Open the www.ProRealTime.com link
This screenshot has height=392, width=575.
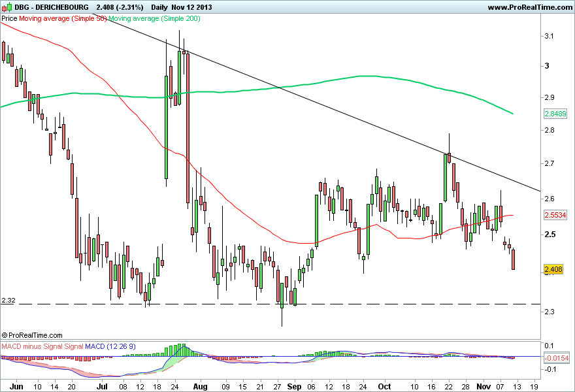pyautogui.click(x=531, y=7)
